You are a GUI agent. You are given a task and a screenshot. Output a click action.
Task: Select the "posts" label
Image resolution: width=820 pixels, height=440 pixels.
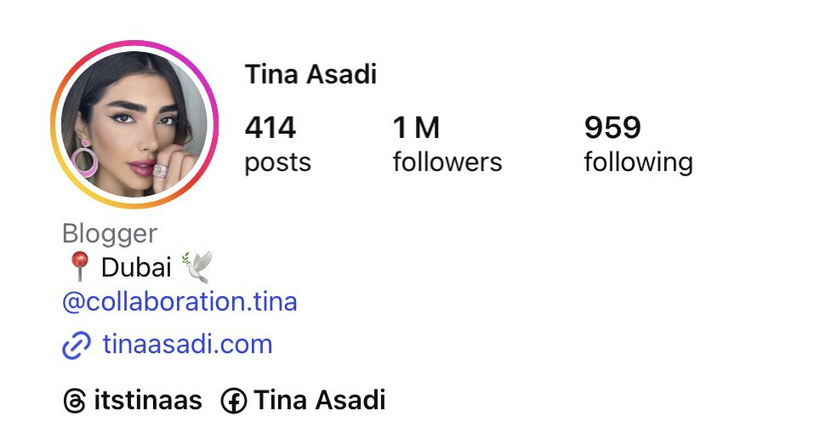coord(277,162)
